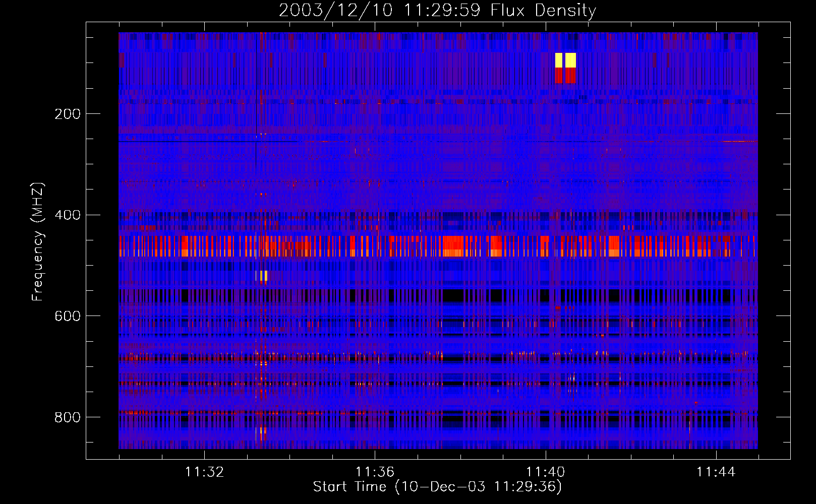Image resolution: width=816 pixels, height=504 pixels.
Task: Click the 400 frequency tick label
Action: point(68,215)
